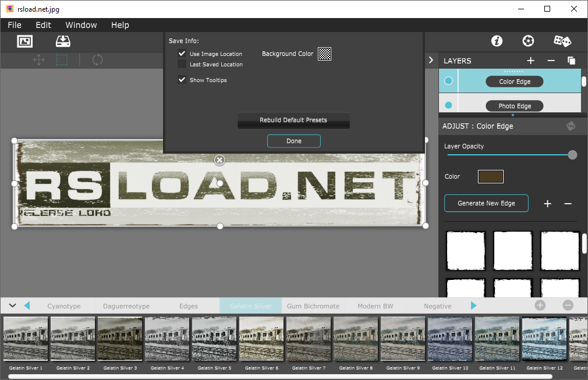Apply the Gelatin Silver 1 preset thumbnail

coord(26,339)
